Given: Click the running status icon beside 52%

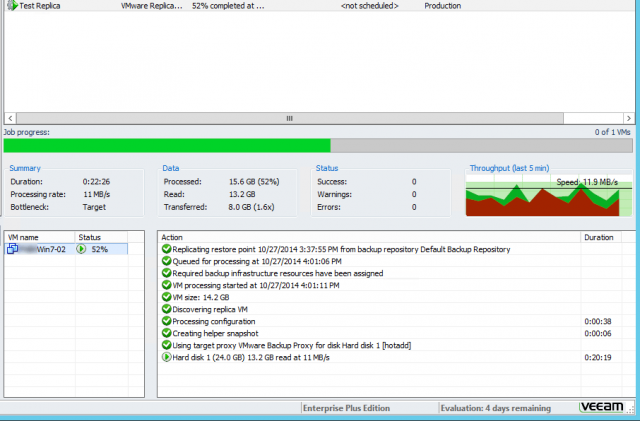Looking at the screenshot, I should pos(81,249).
